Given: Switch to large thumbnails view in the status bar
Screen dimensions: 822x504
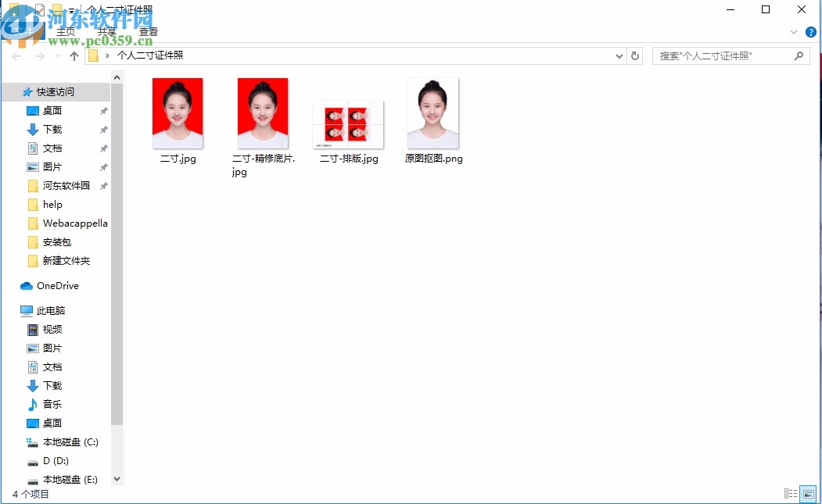Looking at the screenshot, I should [x=808, y=493].
